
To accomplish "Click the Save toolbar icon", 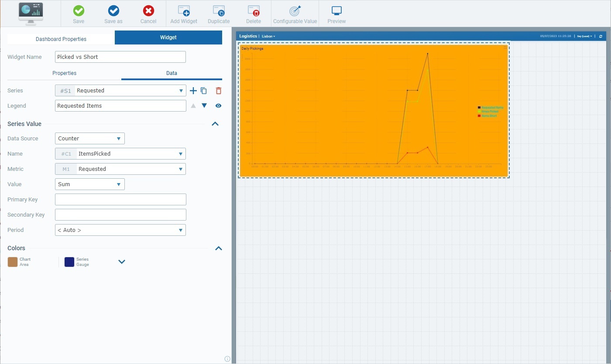I will coord(79,11).
